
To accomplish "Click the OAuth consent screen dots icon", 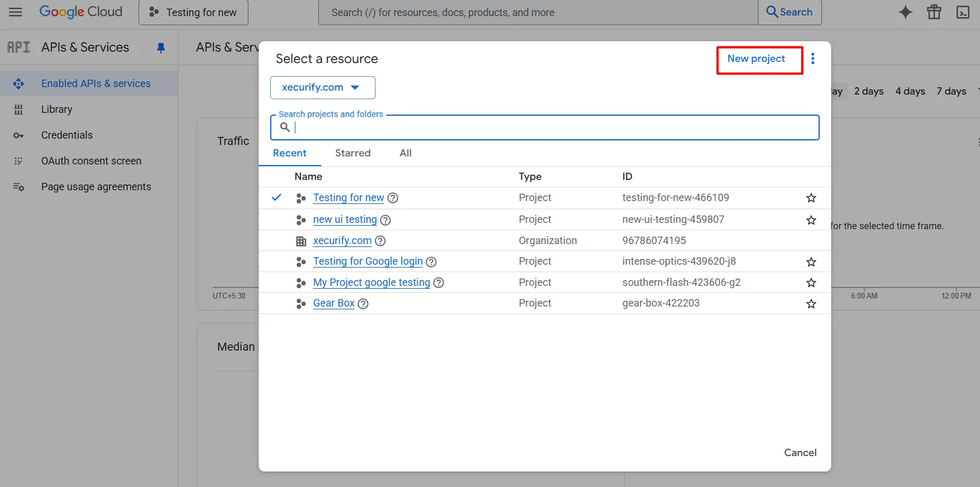I will tap(18, 161).
